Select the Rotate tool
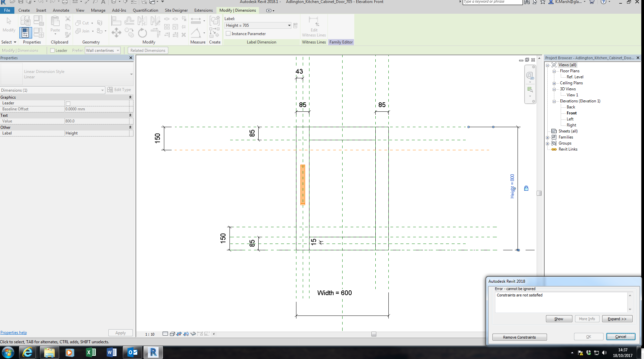 pos(142,32)
